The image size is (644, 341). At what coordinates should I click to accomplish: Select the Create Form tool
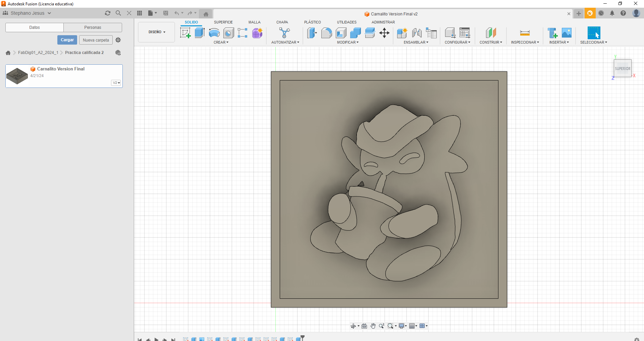pos(257,33)
